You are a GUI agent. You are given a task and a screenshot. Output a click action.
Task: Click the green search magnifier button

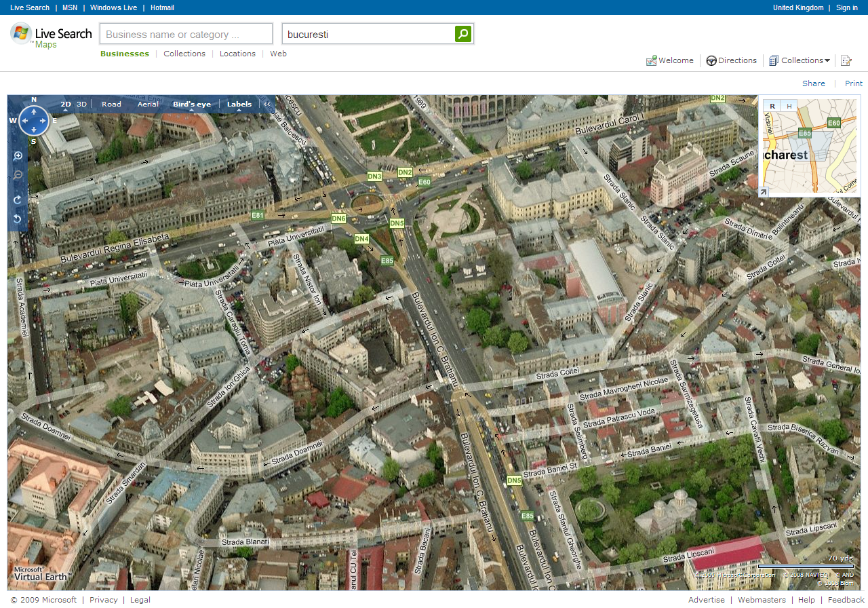(x=463, y=34)
